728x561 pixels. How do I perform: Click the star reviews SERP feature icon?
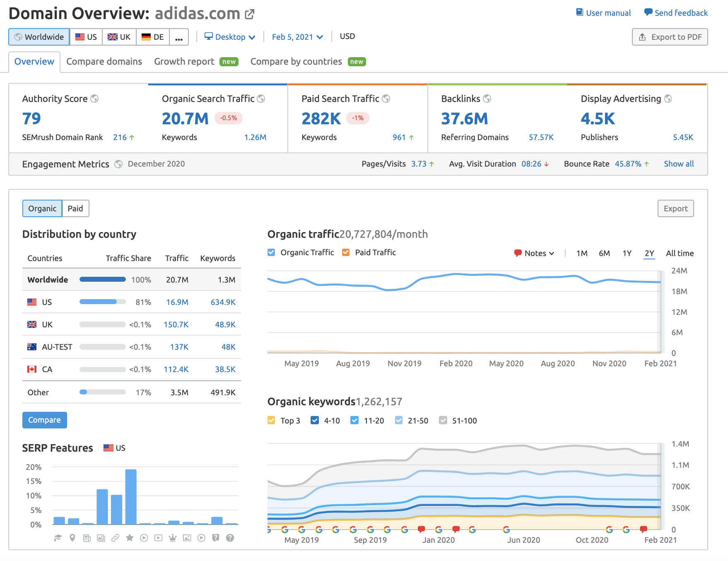pos(130,538)
